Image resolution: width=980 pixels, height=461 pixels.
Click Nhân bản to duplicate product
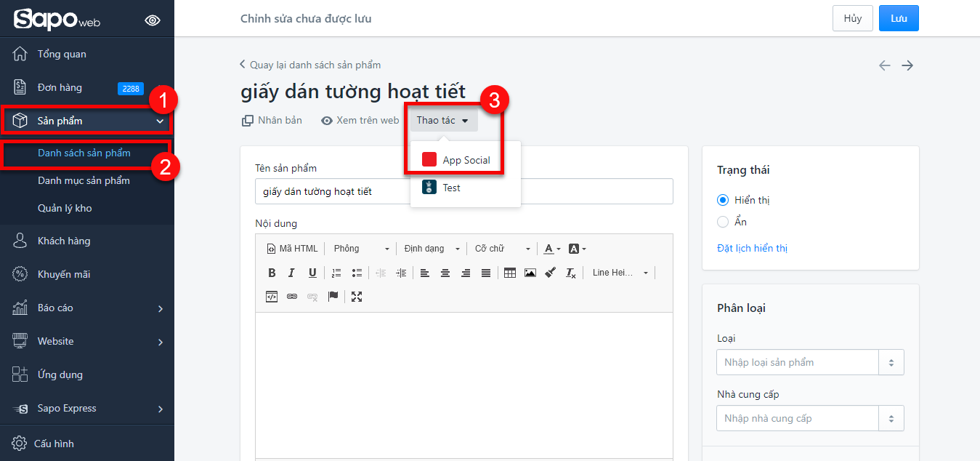tap(272, 121)
